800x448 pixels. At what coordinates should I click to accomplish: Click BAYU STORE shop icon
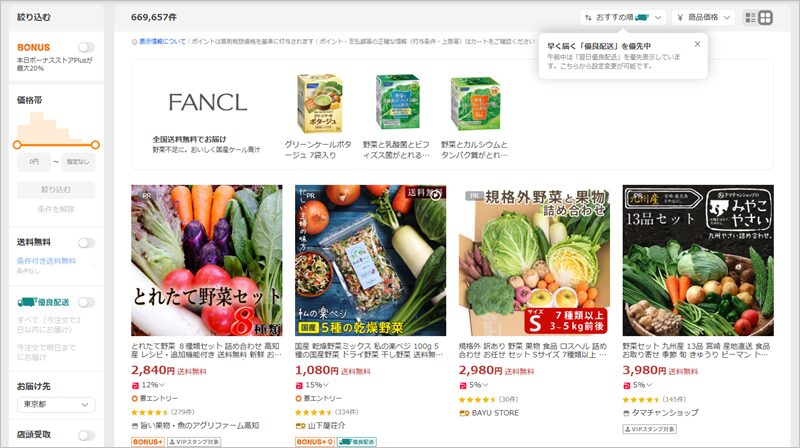coord(464,413)
